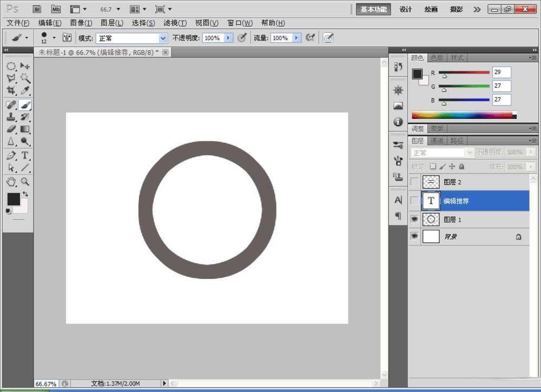Screen dimensions: 541x392
Task: Click the 基本功能 workspace button
Action: (373, 9)
